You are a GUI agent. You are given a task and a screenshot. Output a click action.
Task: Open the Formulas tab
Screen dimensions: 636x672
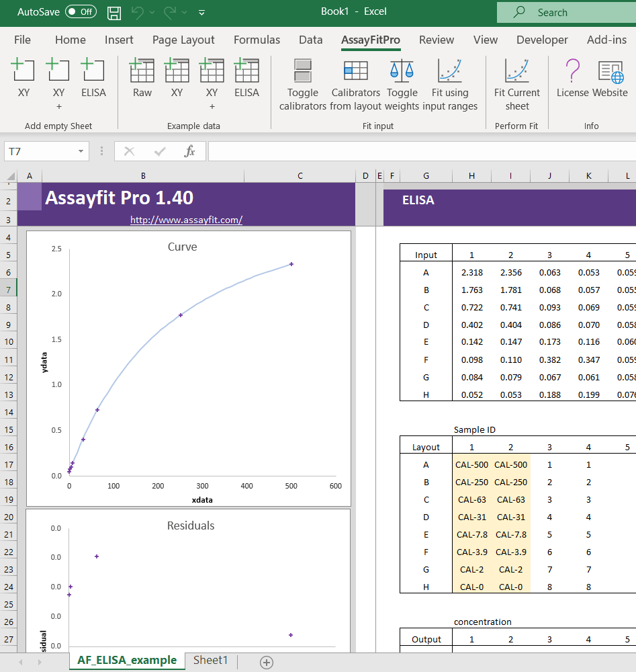(257, 40)
